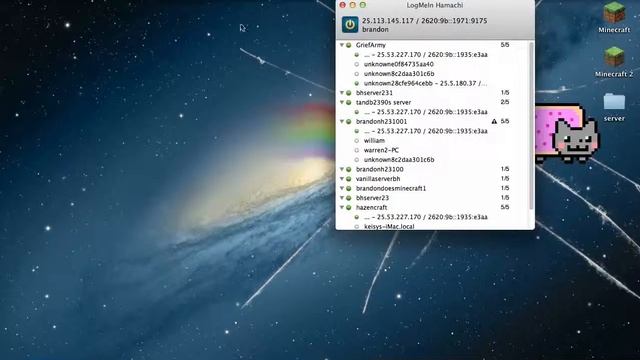Click the Hamachi power button icon
The height and width of the screenshot is (360, 640).
click(x=350, y=24)
